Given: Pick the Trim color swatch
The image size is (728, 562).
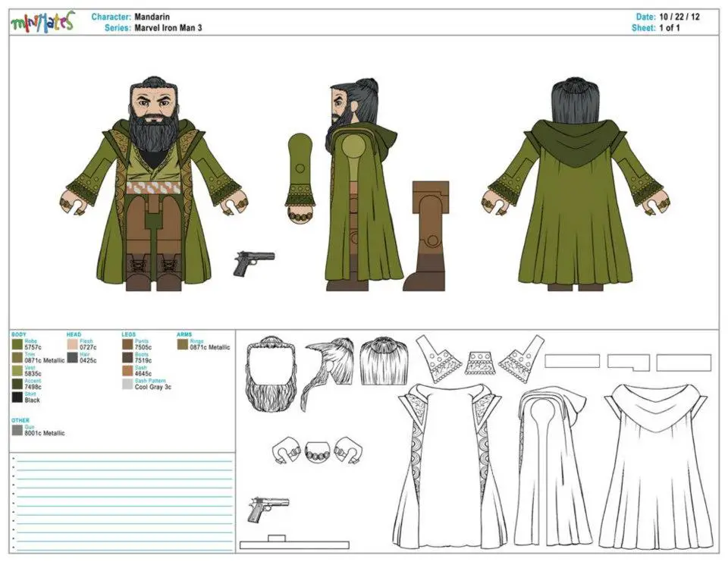Looking at the screenshot, I should click(x=17, y=357).
